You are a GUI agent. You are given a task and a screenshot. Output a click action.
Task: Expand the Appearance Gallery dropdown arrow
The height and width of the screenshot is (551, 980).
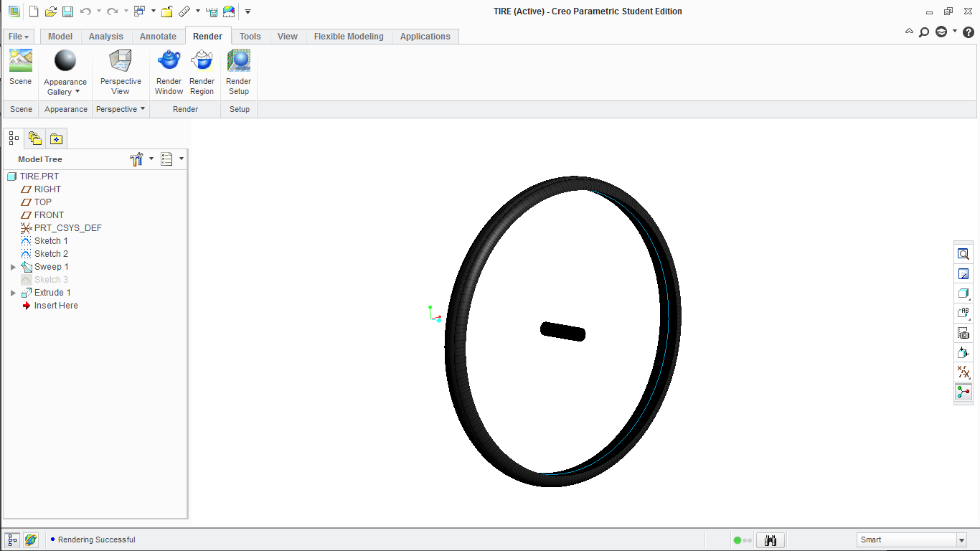(x=77, y=92)
